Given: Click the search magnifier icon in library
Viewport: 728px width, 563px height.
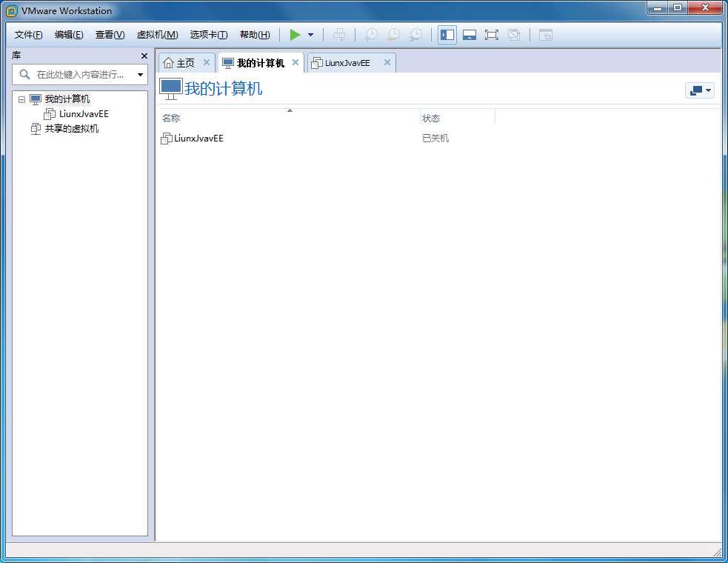Looking at the screenshot, I should tap(24, 74).
